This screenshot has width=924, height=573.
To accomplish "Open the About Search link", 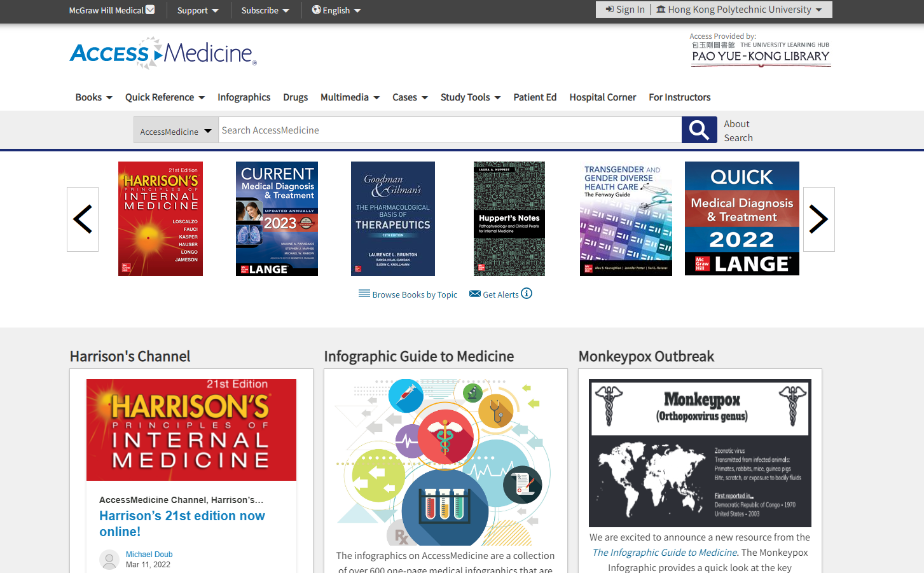I will (x=738, y=130).
